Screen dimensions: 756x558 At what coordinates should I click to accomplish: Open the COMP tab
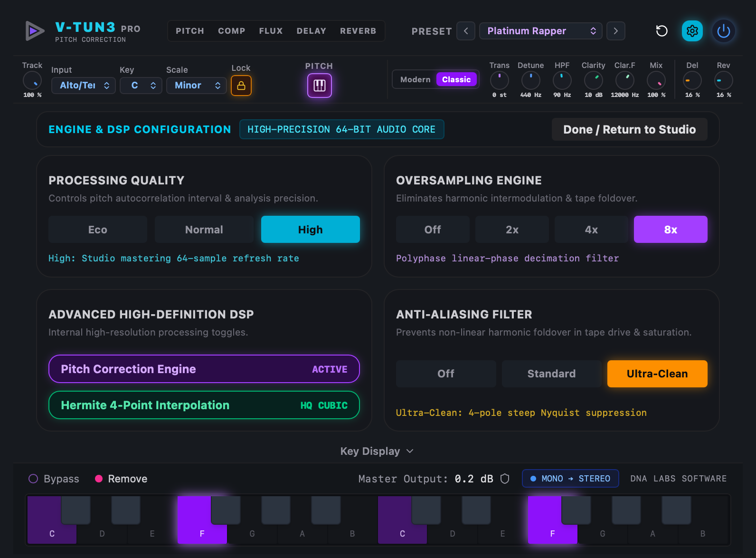point(232,31)
